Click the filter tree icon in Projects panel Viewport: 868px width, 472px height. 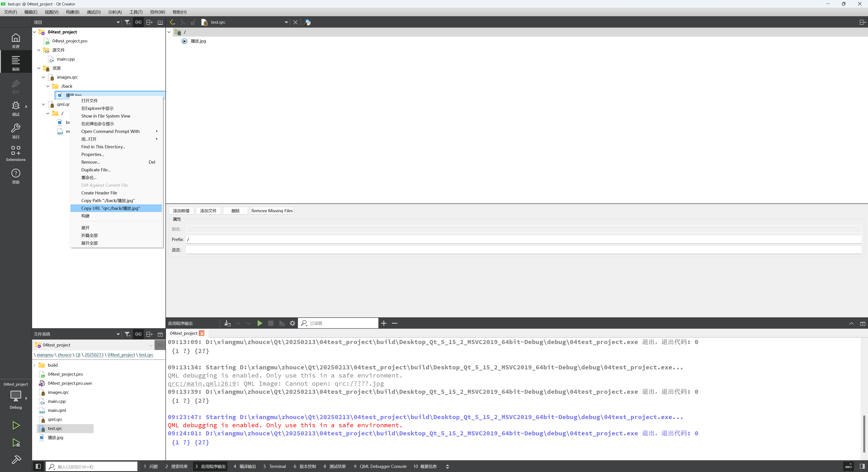tap(127, 22)
